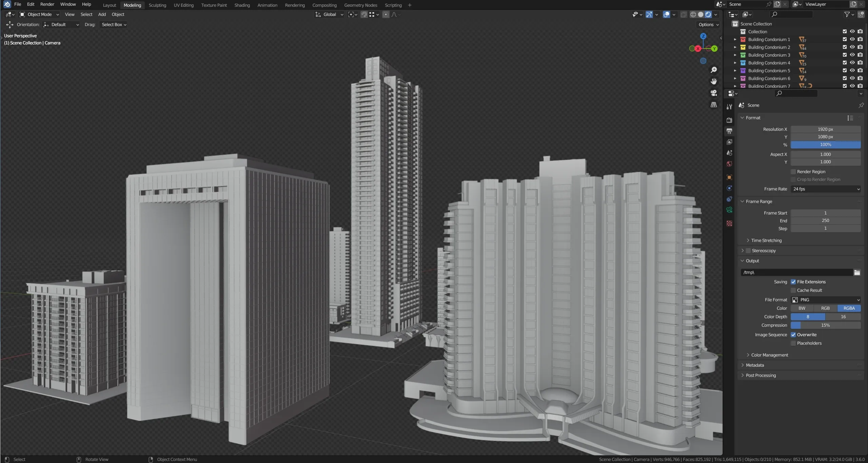Set Color Depth to 16
This screenshot has width=868, height=463.
(843, 317)
